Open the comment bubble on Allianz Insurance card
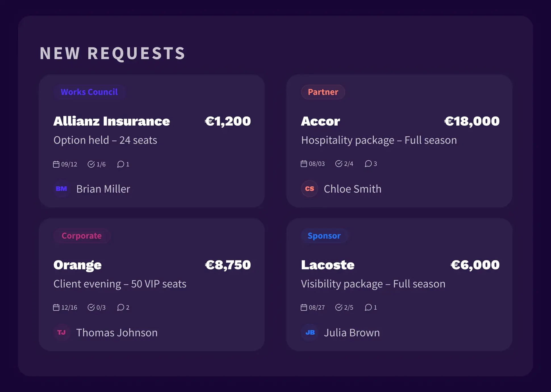 (121, 164)
